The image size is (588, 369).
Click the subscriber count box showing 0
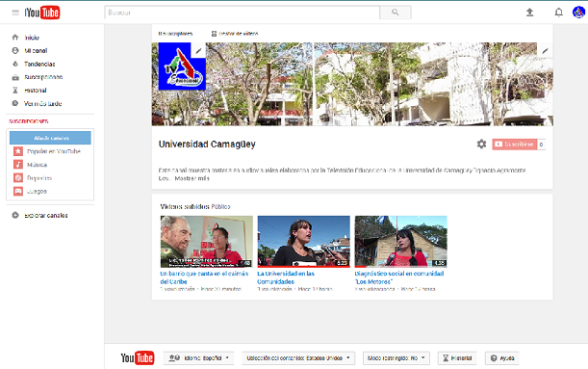pos(541,145)
